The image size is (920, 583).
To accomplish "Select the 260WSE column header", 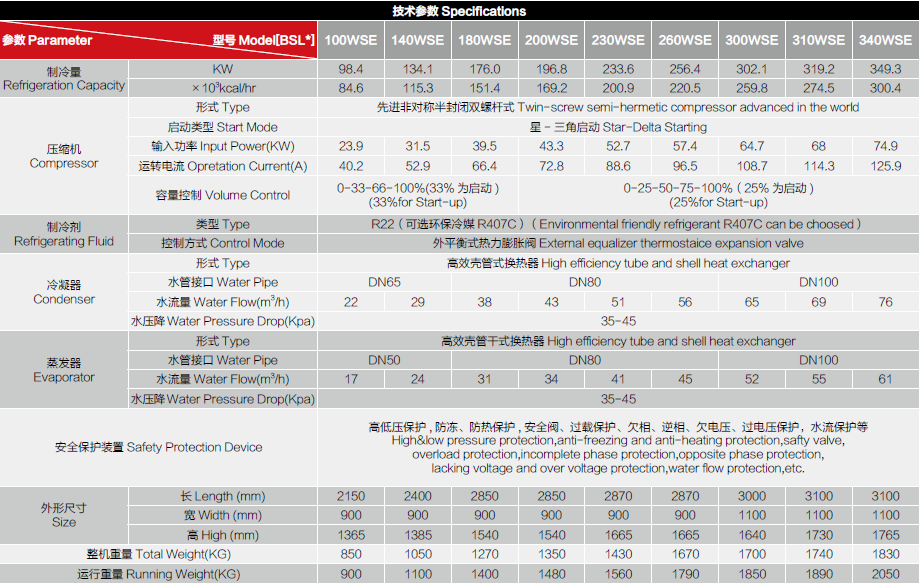I will tap(685, 40).
